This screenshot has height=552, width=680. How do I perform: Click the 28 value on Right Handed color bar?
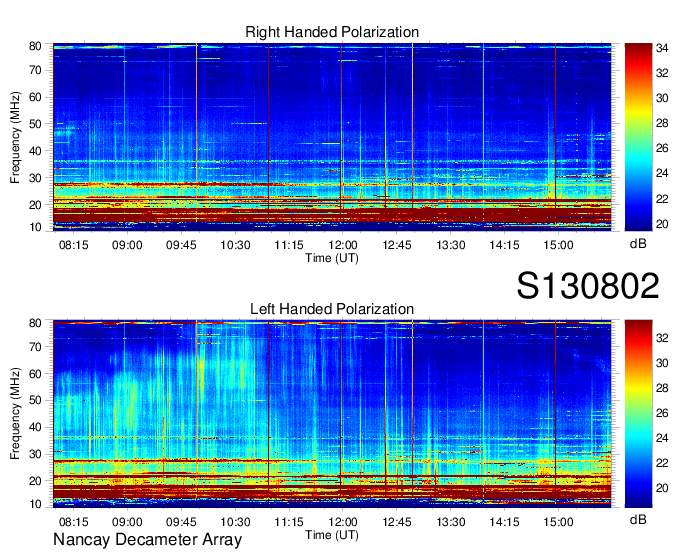click(x=662, y=124)
